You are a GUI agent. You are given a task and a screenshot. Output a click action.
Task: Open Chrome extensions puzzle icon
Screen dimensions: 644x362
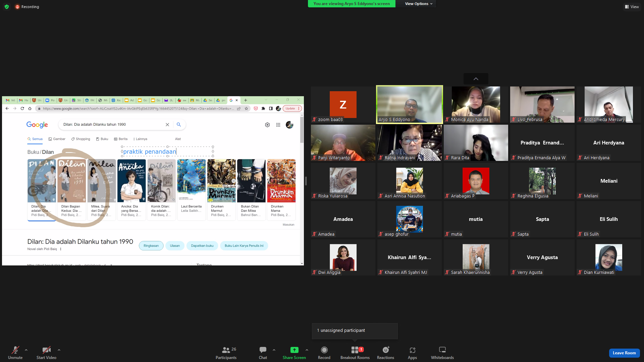click(263, 108)
